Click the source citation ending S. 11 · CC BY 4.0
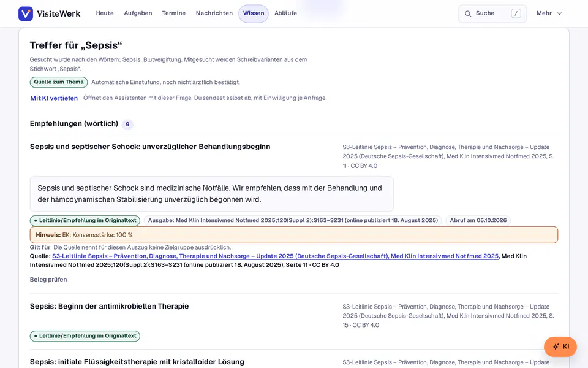This screenshot has height=368, width=588. (x=448, y=156)
